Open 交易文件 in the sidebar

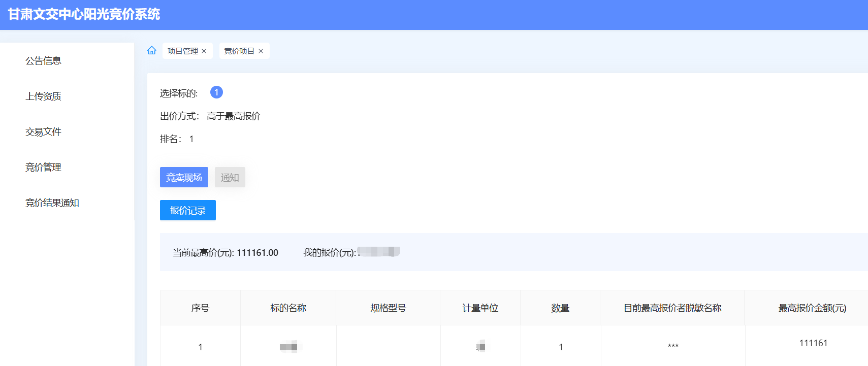point(43,132)
